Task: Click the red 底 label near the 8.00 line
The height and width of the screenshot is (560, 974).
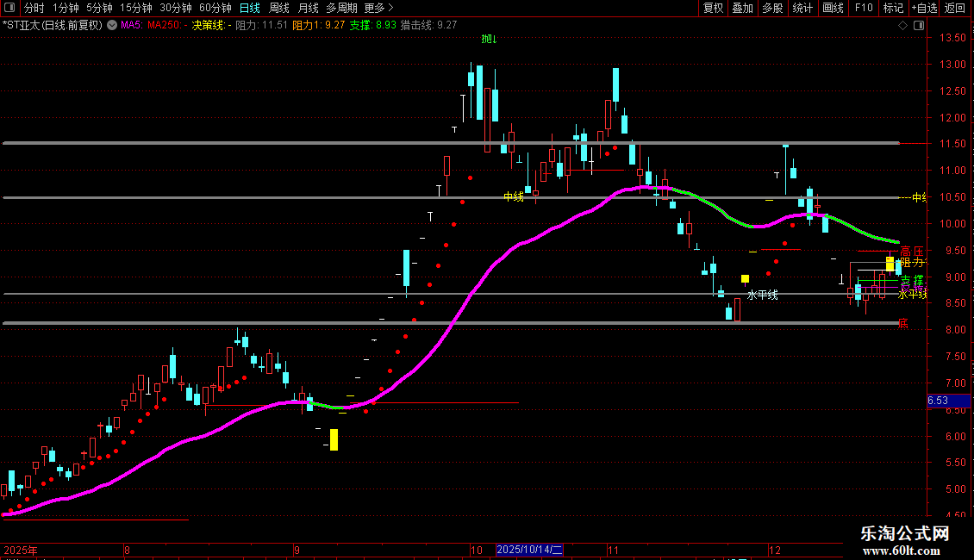Action: [x=903, y=323]
